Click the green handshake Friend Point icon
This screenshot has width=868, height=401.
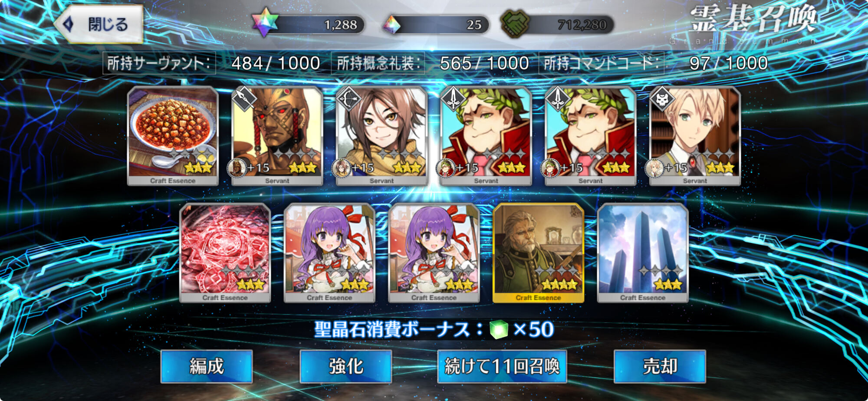pos(515,23)
